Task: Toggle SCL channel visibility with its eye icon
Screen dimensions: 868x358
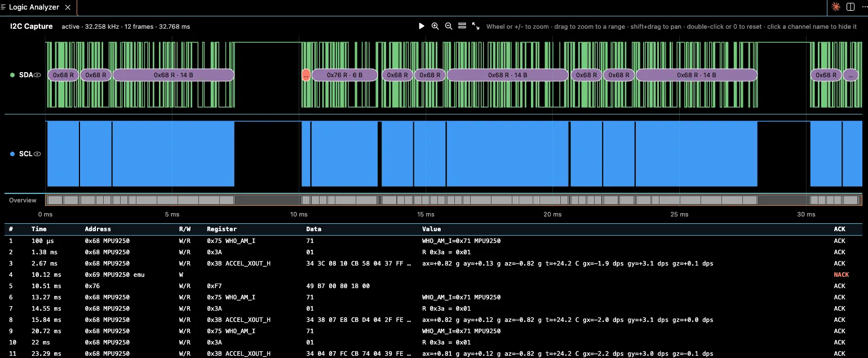Action: pyautogui.click(x=38, y=154)
